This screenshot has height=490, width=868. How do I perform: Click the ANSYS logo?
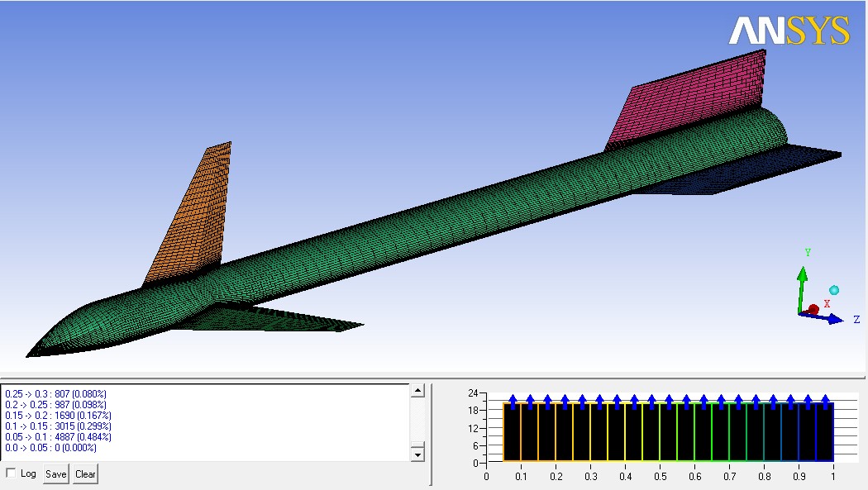pyautogui.click(x=789, y=31)
